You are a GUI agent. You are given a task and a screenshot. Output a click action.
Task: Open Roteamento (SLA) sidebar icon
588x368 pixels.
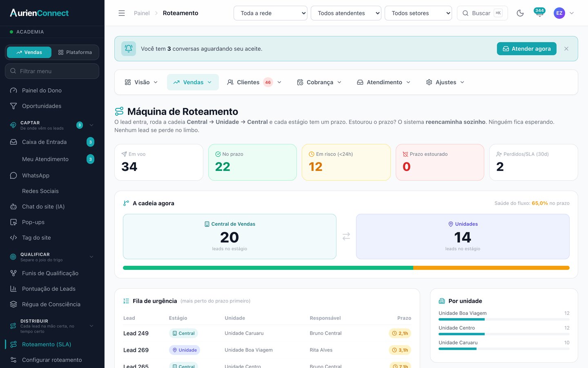click(x=13, y=344)
